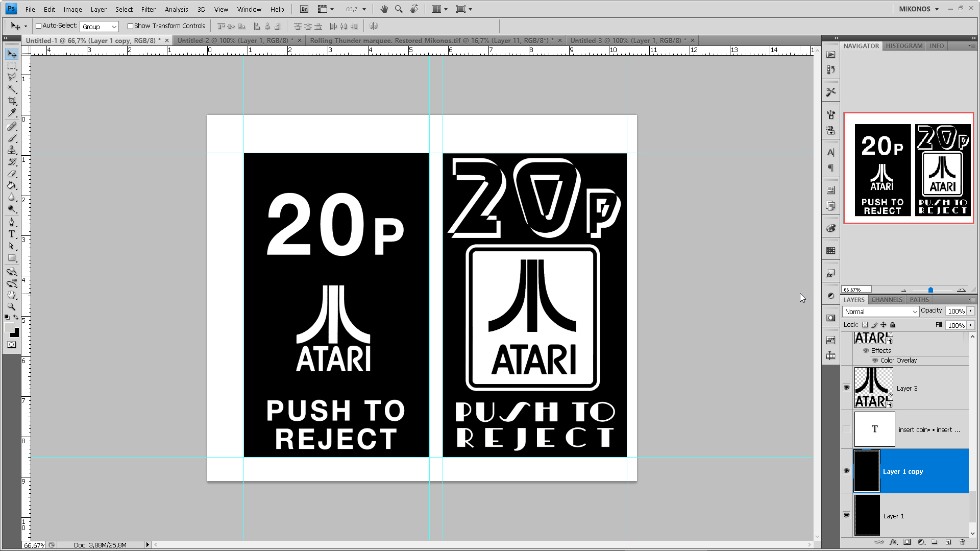Select the Magic Wand tool
Viewport: 980px width, 551px height.
pyautogui.click(x=12, y=89)
